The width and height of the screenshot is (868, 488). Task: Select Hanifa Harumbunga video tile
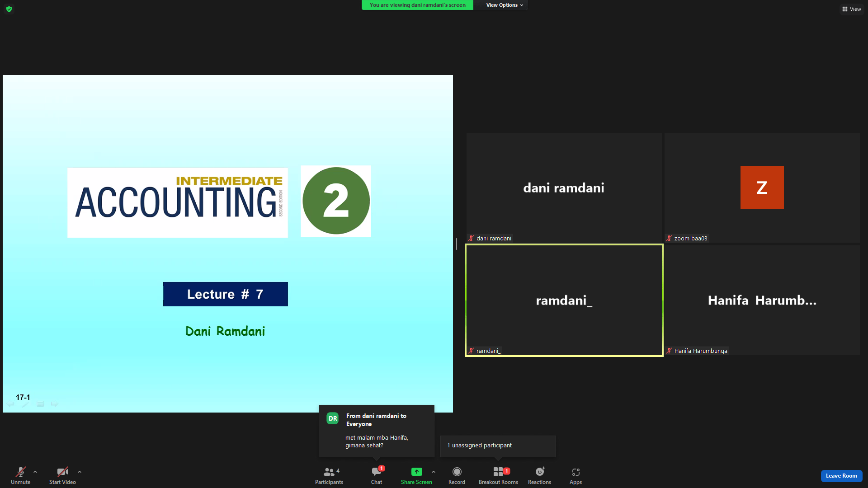[762, 300]
